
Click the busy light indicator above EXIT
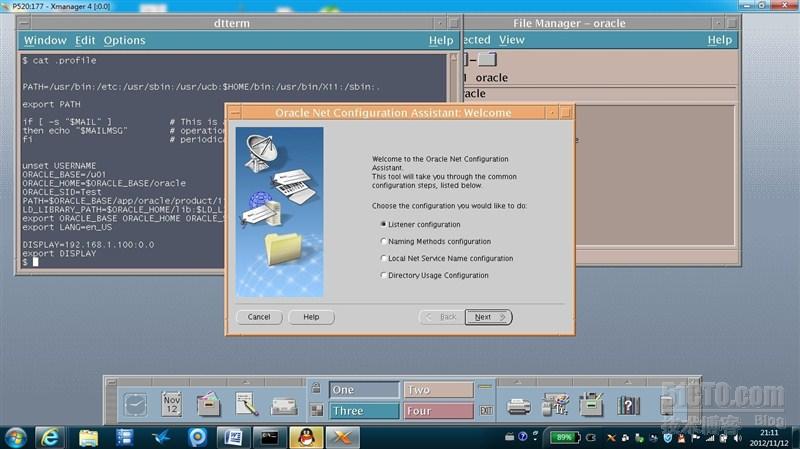point(486,387)
